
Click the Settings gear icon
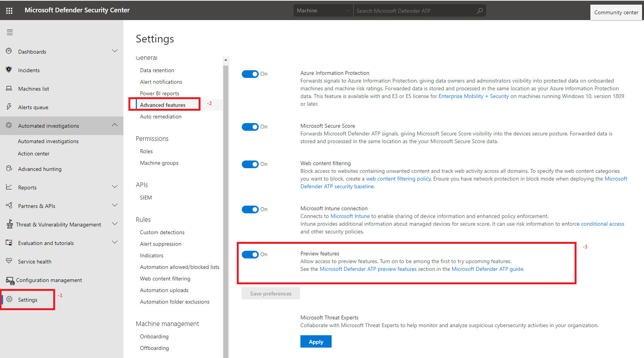(9, 299)
